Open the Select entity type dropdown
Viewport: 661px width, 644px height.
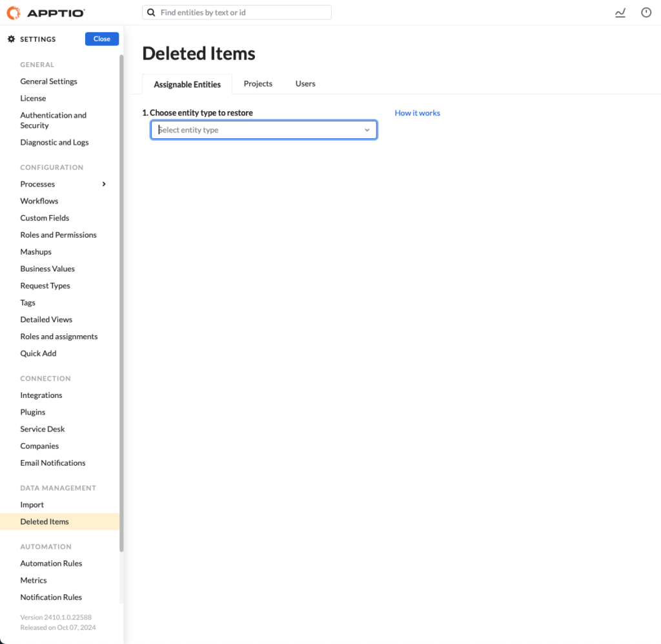tap(264, 130)
